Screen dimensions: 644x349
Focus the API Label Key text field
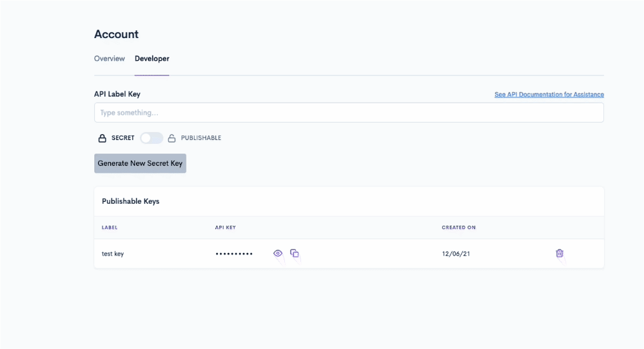(x=349, y=113)
